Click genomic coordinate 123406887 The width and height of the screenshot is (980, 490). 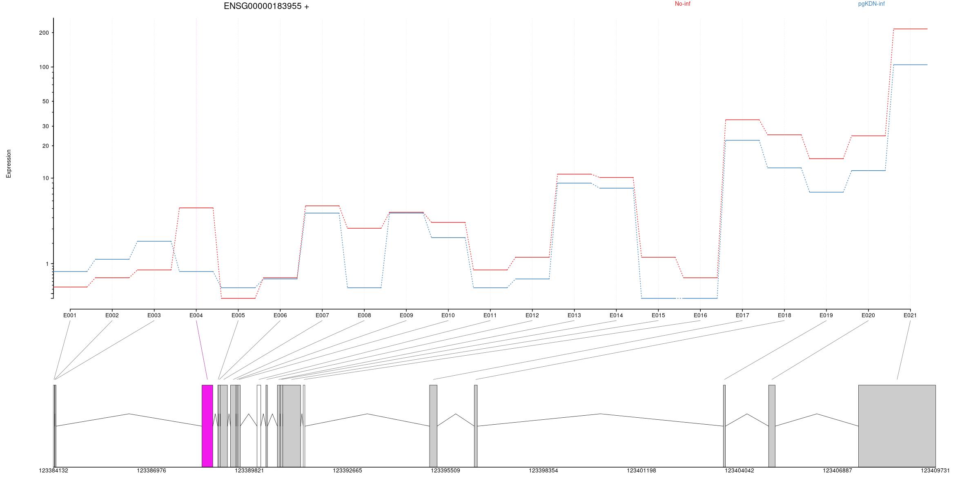point(837,471)
